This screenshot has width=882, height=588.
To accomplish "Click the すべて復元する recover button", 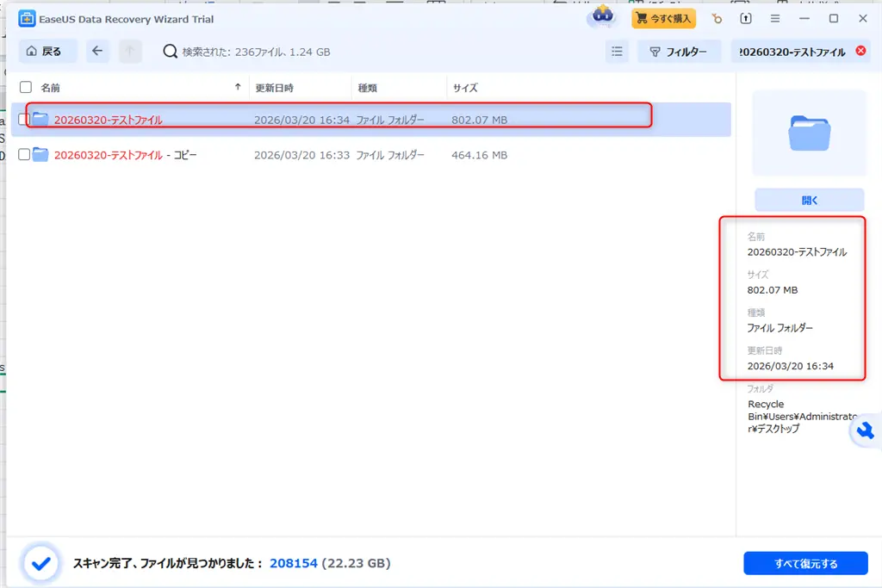I will (x=808, y=563).
